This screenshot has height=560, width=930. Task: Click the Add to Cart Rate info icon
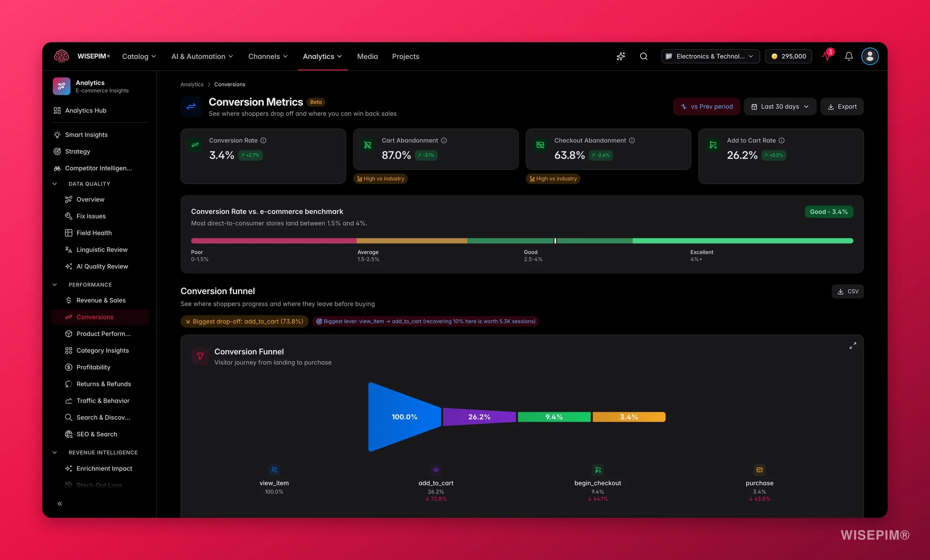(x=782, y=140)
